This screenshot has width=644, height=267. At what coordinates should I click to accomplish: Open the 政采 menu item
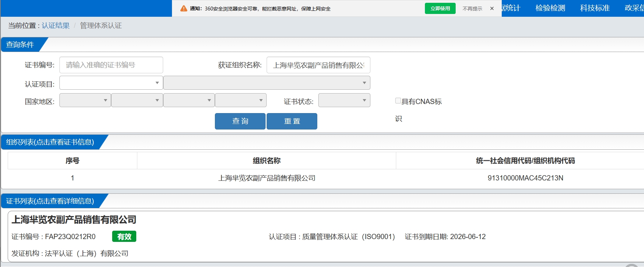click(634, 8)
